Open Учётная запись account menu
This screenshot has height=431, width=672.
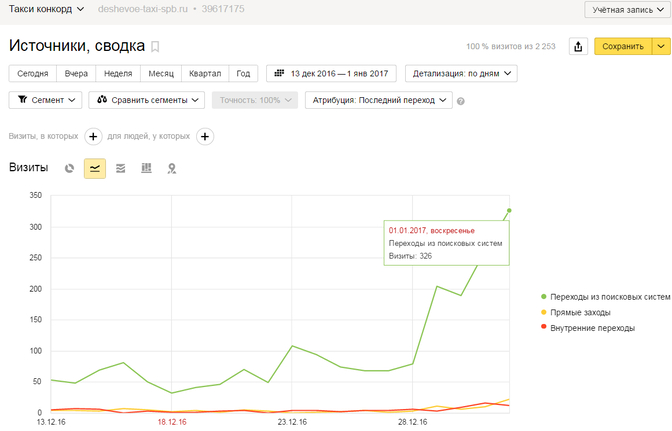pos(625,10)
